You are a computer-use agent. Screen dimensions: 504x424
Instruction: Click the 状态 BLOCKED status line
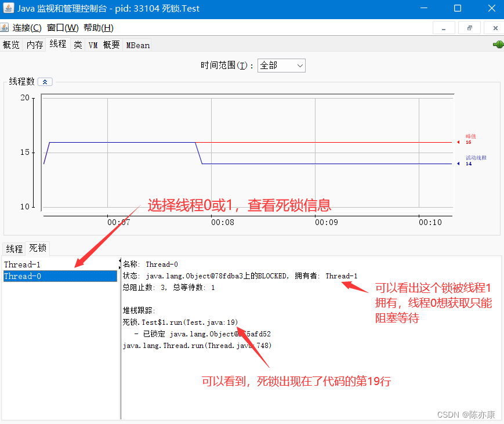240,276
